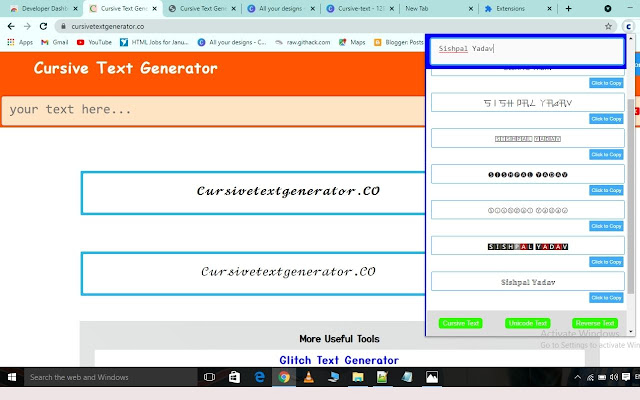Click the Cursive Text Generator page title
The width and height of the screenshot is (640, 400).
[x=126, y=68]
